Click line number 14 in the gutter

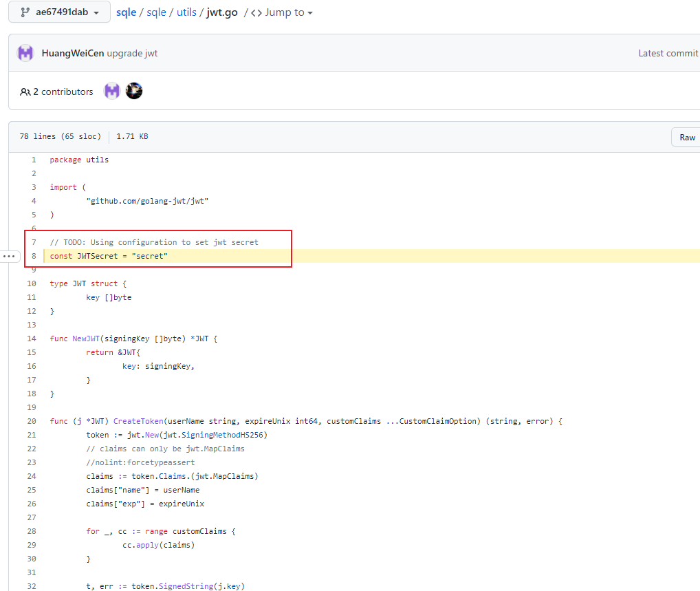tap(32, 339)
